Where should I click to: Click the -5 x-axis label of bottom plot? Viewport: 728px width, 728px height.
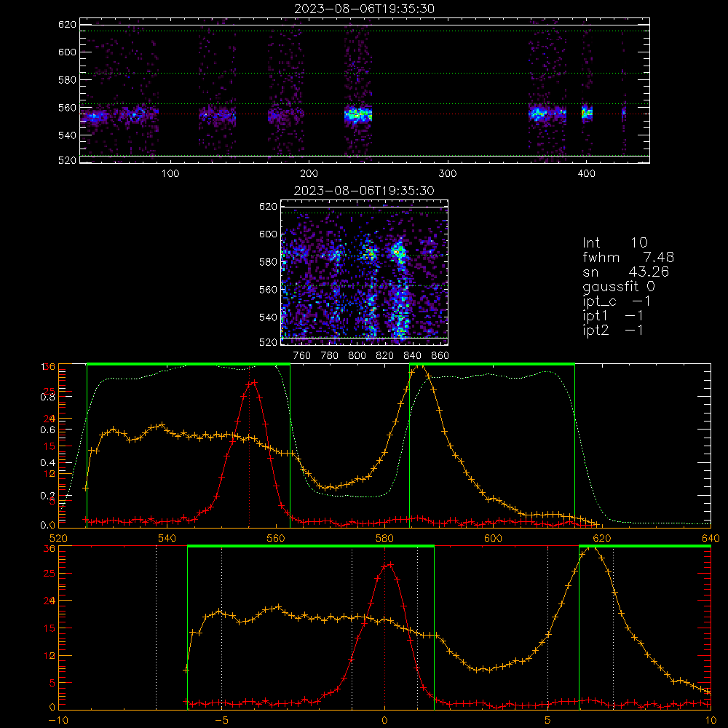point(221,721)
